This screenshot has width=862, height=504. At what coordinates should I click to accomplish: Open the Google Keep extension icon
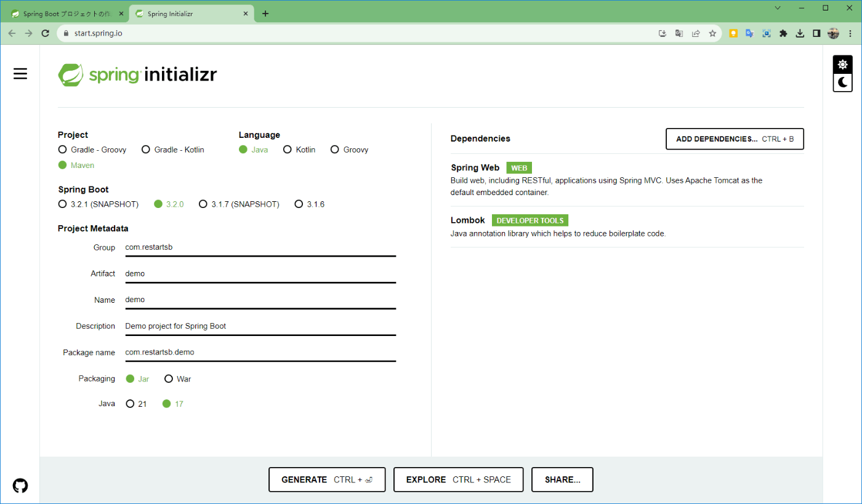tap(733, 33)
